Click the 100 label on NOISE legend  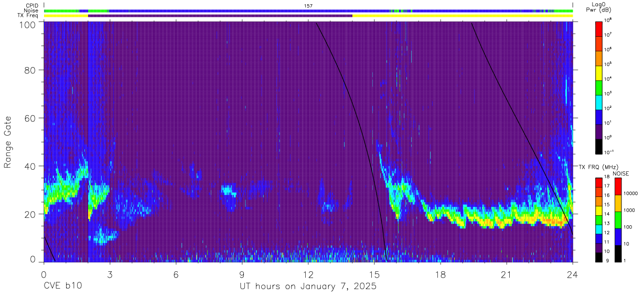click(x=629, y=227)
